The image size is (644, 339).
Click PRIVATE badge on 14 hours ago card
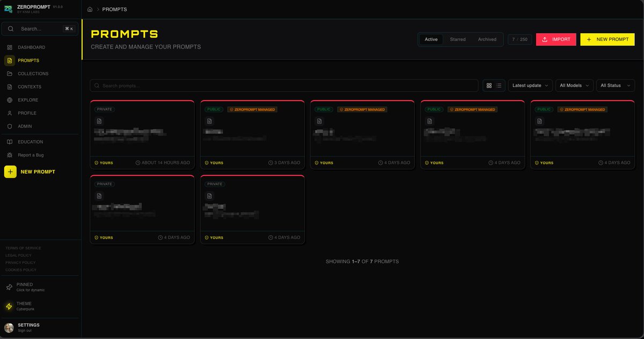click(x=105, y=110)
